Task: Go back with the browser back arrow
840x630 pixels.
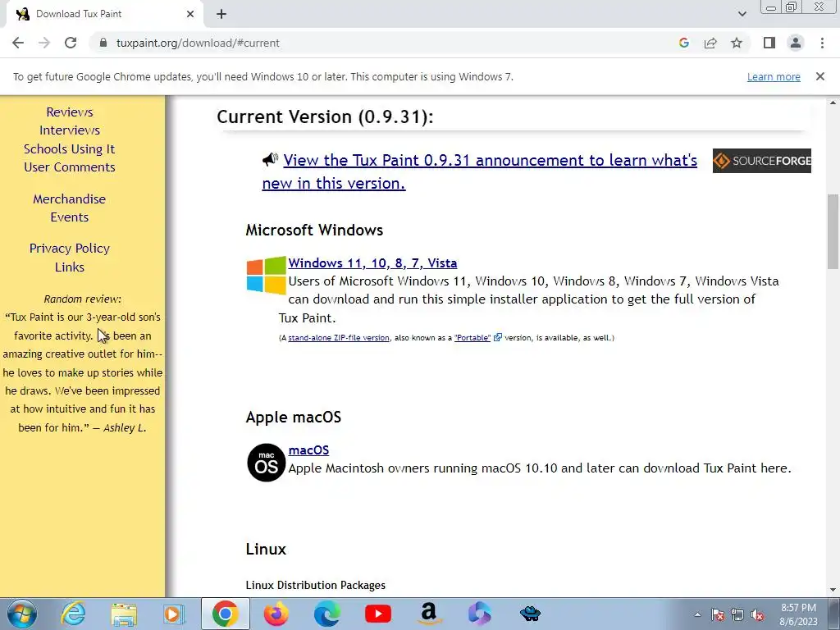Action: tap(18, 43)
